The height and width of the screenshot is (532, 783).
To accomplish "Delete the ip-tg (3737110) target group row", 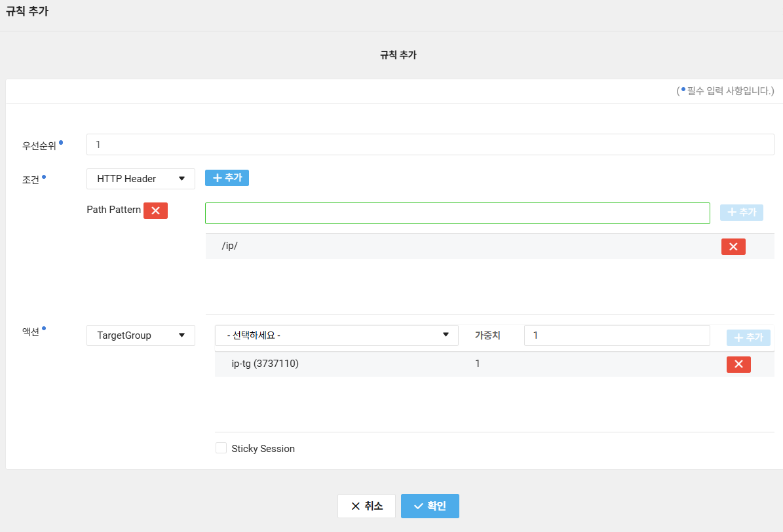I will pyautogui.click(x=738, y=364).
